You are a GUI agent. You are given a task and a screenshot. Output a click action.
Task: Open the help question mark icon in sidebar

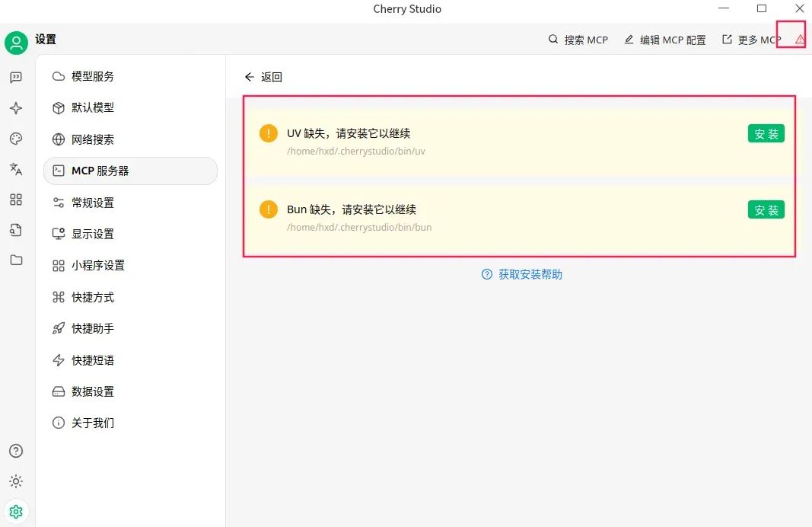click(x=16, y=451)
